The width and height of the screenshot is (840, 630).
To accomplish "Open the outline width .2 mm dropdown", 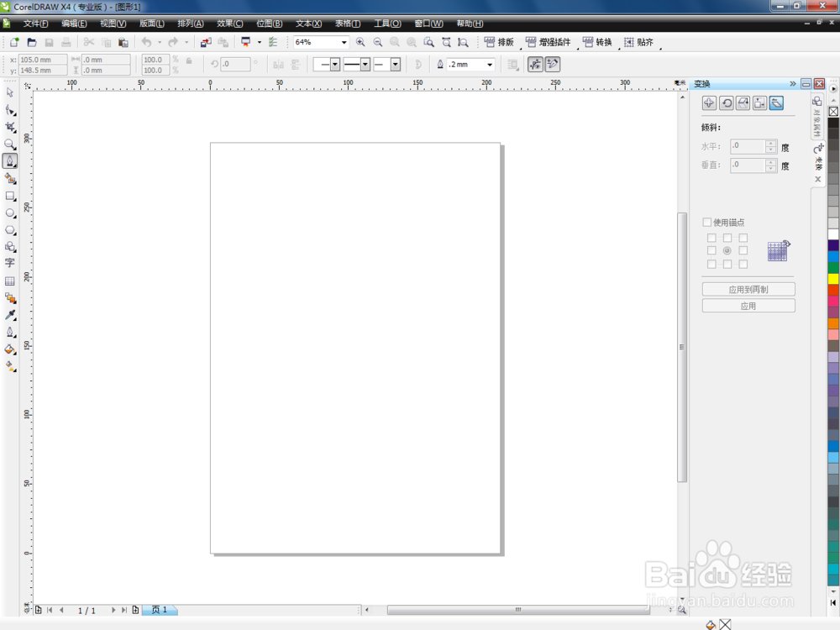I will (490, 65).
